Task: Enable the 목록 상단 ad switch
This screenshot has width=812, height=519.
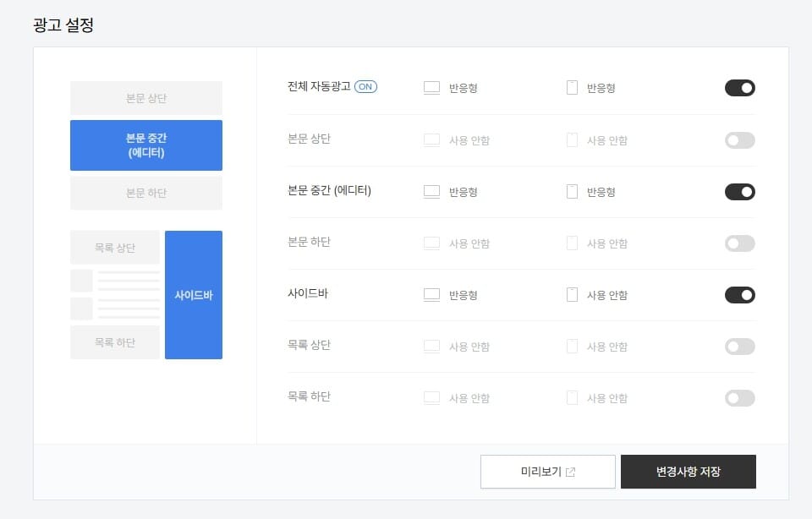Action: [739, 347]
